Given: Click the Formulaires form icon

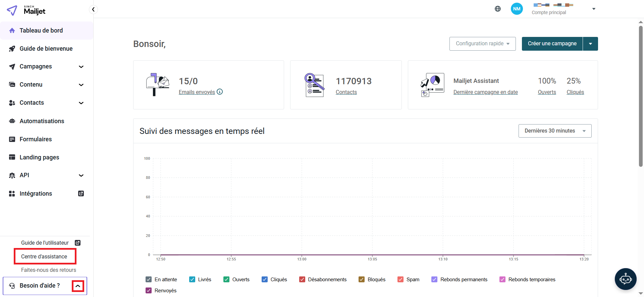Looking at the screenshot, I should [x=12, y=139].
